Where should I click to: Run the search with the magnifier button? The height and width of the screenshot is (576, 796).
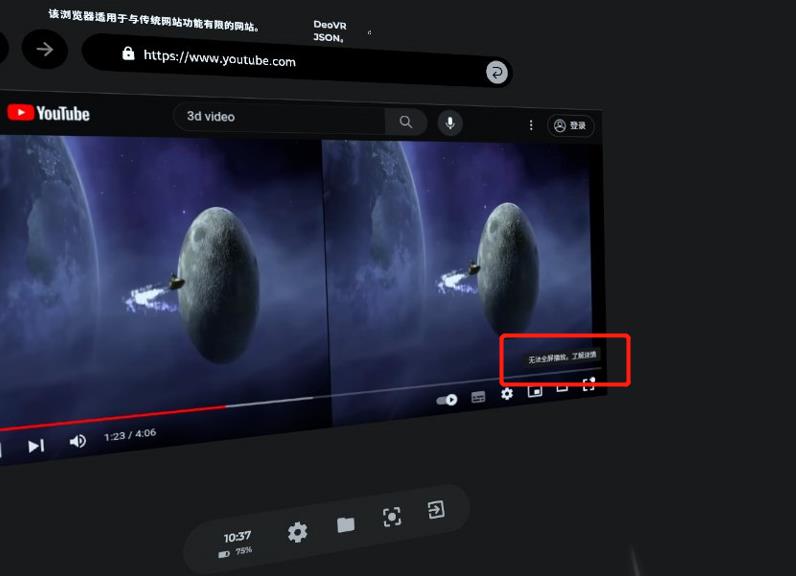[406, 122]
